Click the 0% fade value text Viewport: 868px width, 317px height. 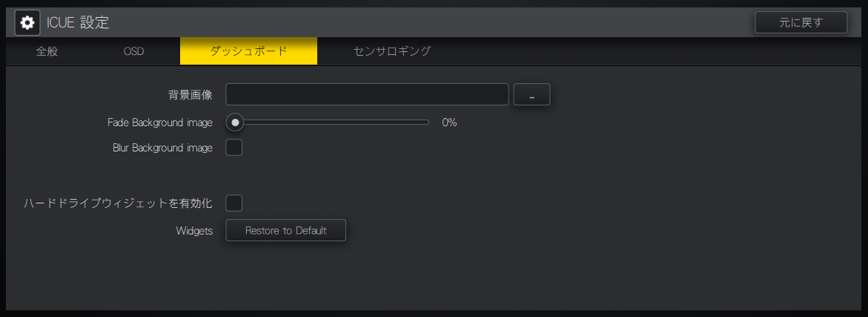coord(449,123)
